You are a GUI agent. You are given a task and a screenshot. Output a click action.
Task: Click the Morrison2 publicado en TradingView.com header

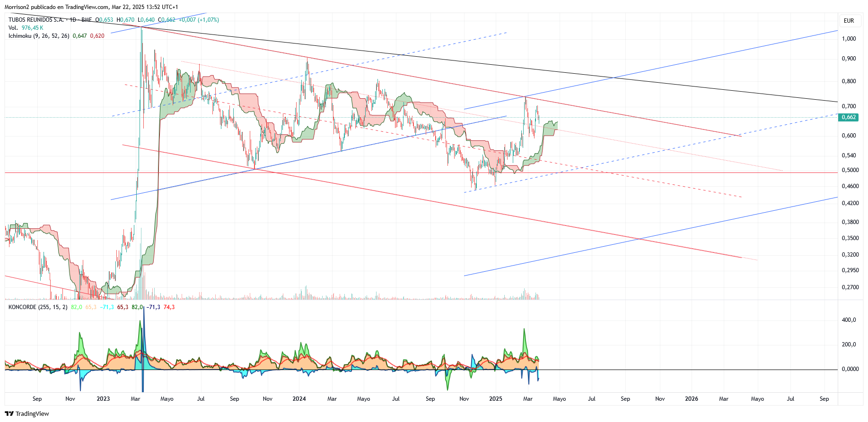(x=91, y=7)
